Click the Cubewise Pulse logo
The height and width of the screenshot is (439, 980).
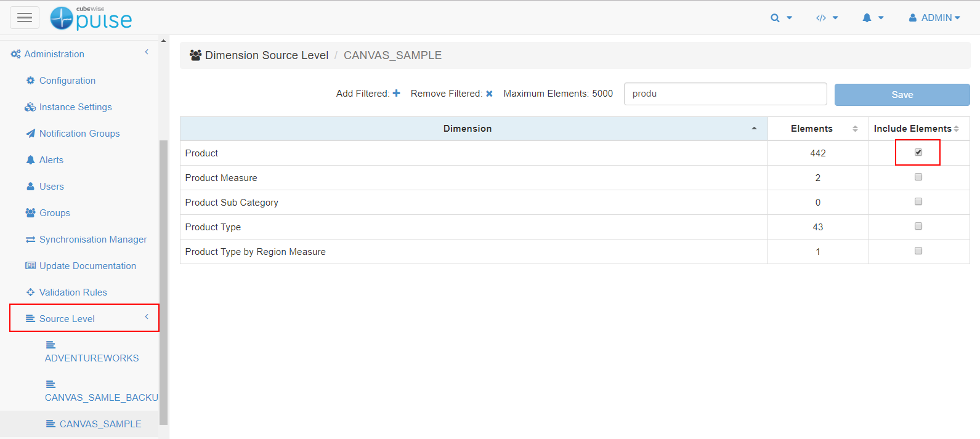tap(91, 18)
